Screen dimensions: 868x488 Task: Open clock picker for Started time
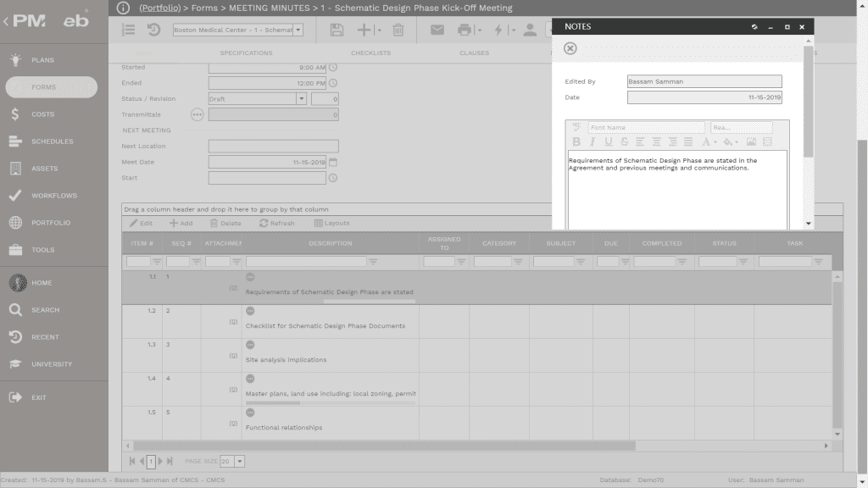click(333, 68)
